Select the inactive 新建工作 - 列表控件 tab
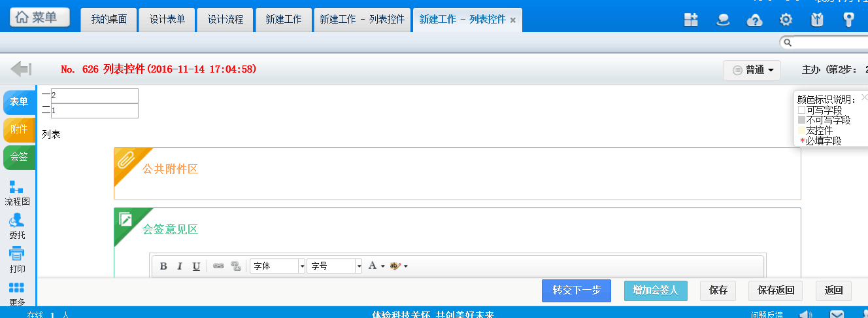The height and width of the screenshot is (318, 868). tap(362, 20)
